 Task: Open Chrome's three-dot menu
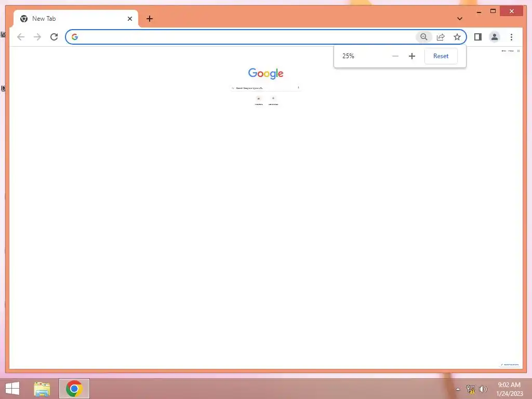pyautogui.click(x=511, y=37)
